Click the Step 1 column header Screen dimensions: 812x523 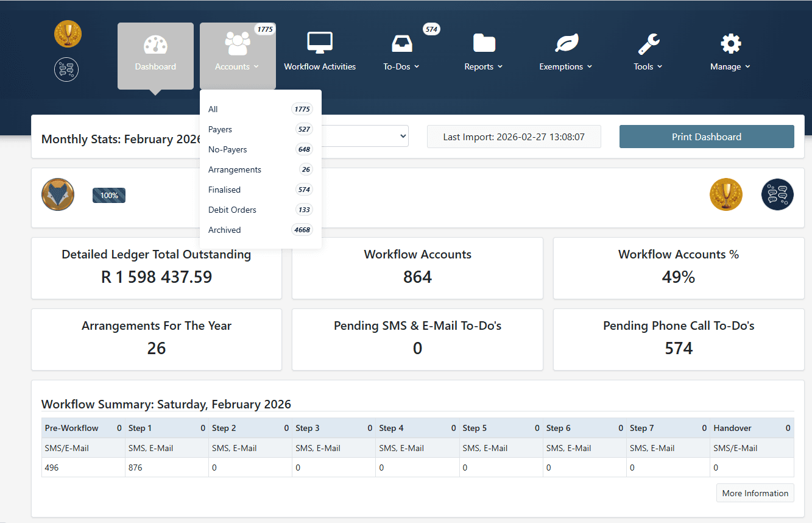pyautogui.click(x=167, y=428)
